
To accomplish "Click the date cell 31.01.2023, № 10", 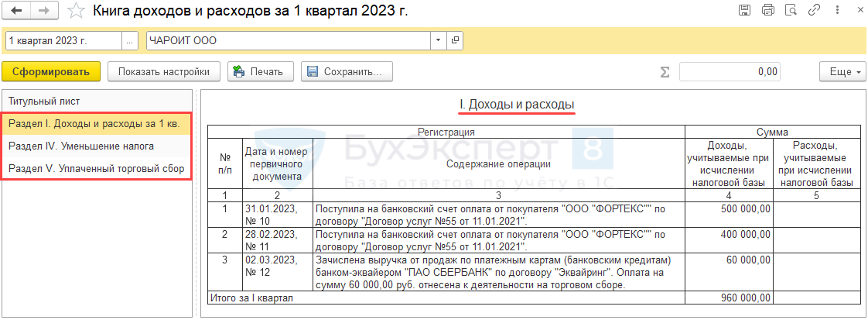I will [x=278, y=214].
